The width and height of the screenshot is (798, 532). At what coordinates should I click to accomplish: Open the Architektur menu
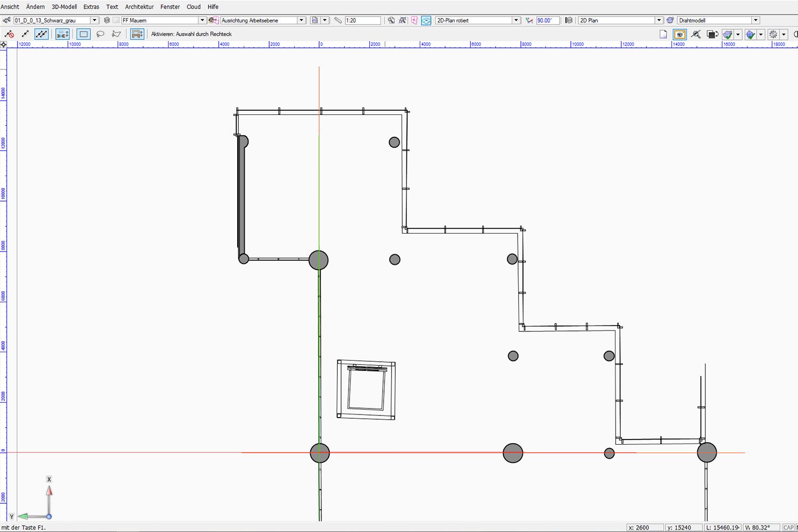click(x=138, y=6)
